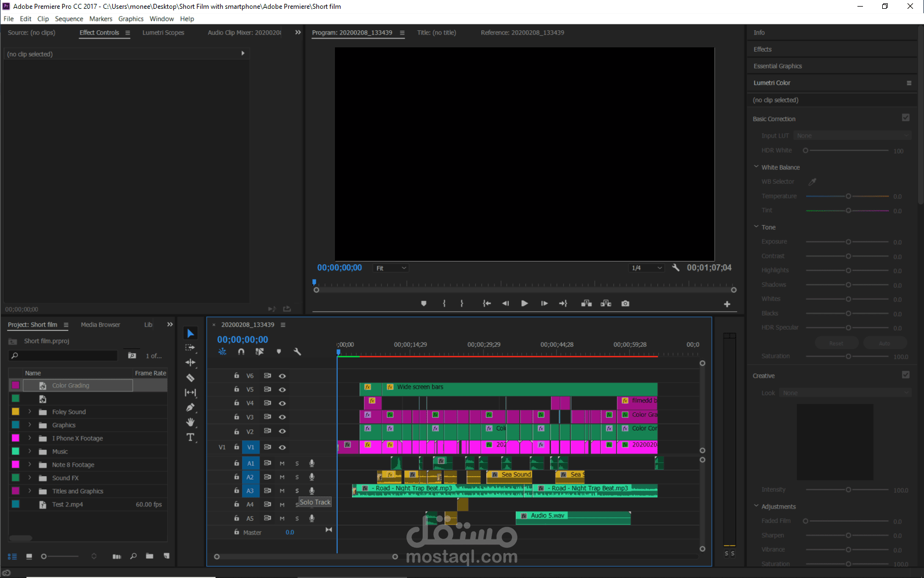Open the Markers menu
Image resolution: width=924 pixels, height=578 pixels.
[x=101, y=19]
